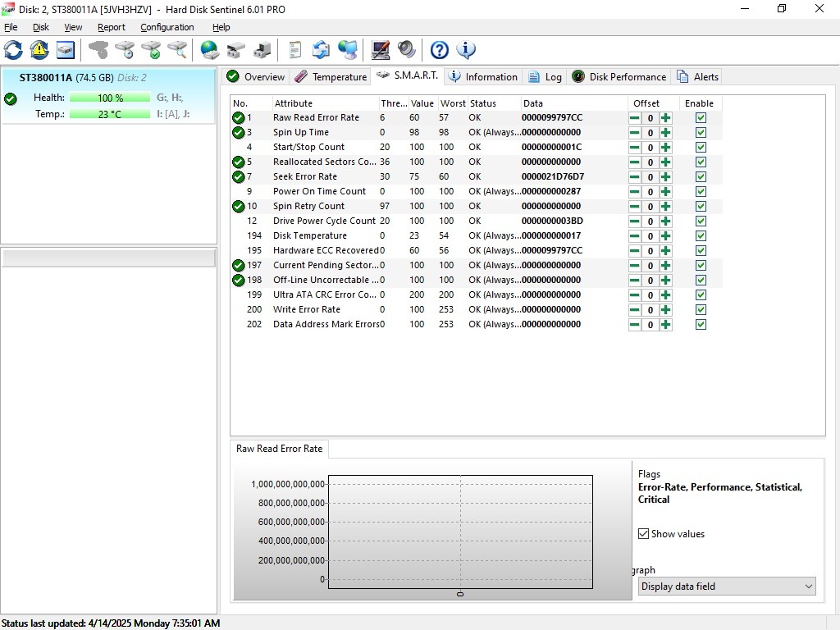
Task: Click the notepad report toolbar icon
Action: 294,50
